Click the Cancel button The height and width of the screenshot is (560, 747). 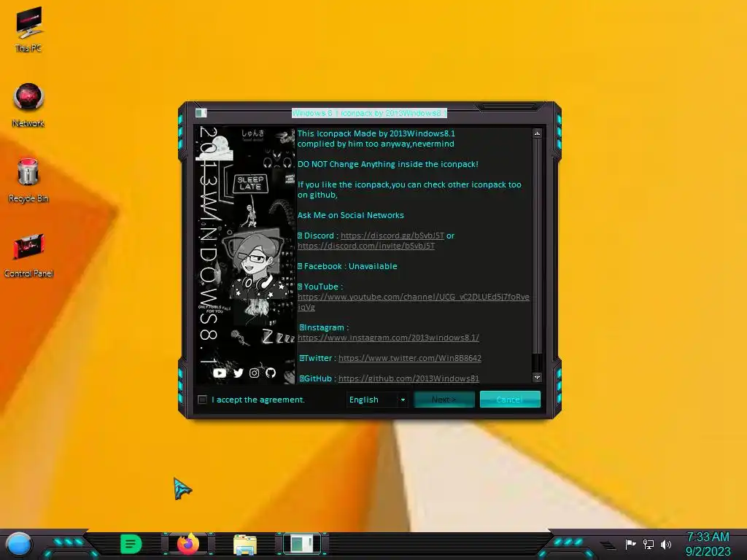click(x=510, y=400)
